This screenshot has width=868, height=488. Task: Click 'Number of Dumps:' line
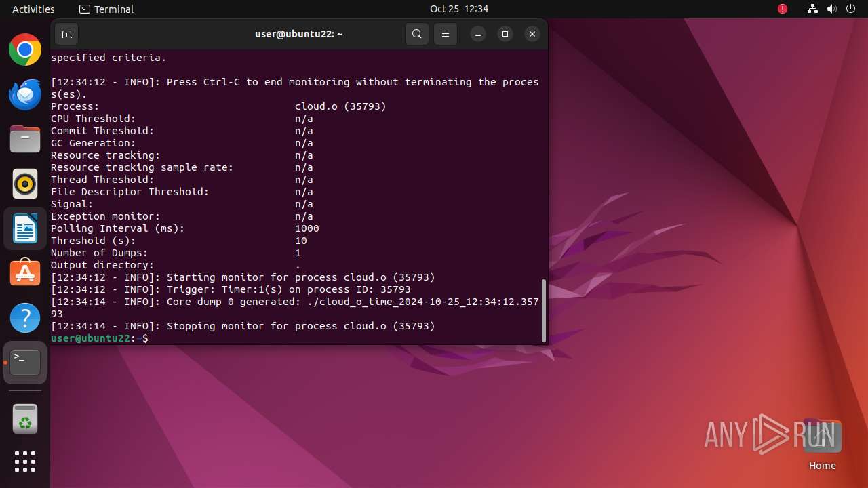click(176, 253)
